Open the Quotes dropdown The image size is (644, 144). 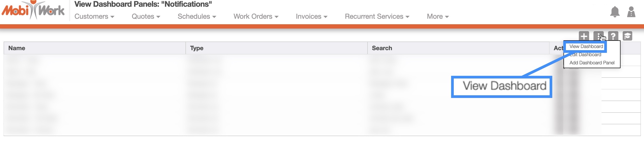[146, 17]
